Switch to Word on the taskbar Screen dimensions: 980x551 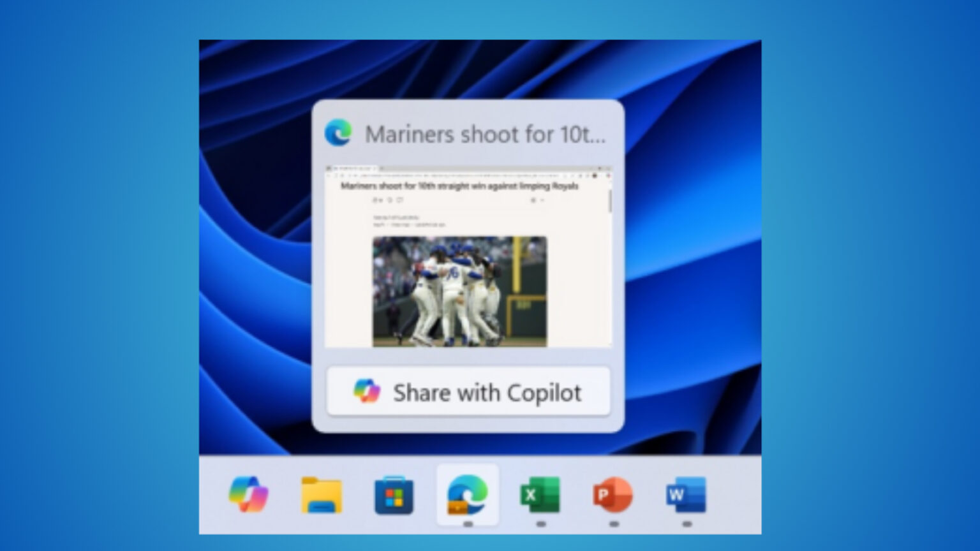[686, 495]
